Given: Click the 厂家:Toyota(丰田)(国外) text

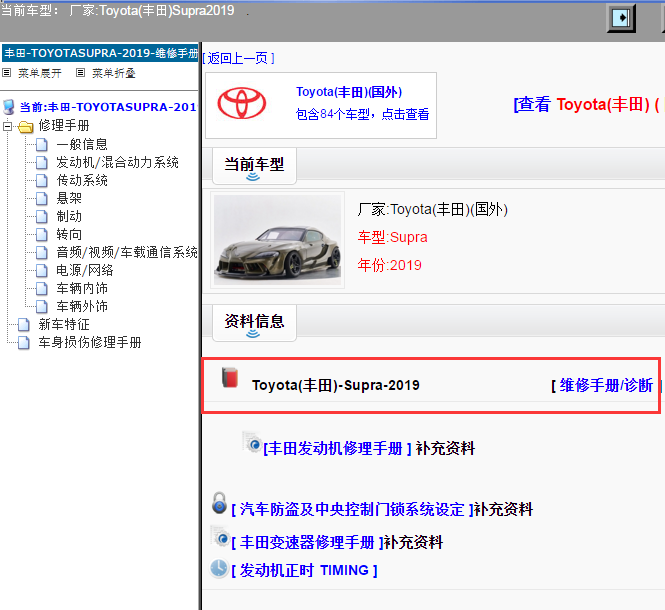Looking at the screenshot, I should [433, 209].
